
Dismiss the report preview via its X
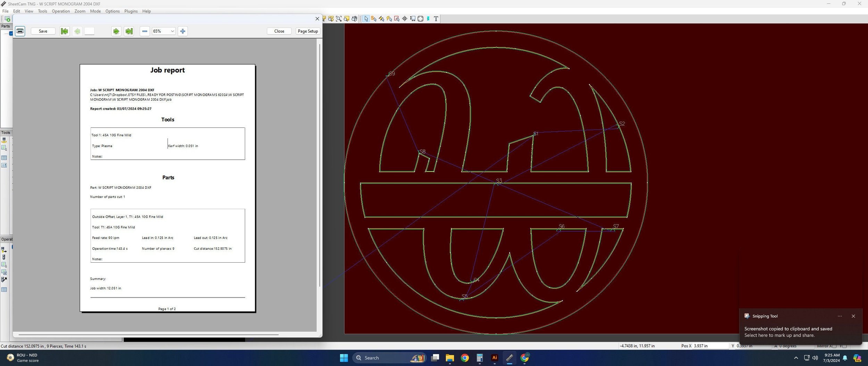(317, 19)
